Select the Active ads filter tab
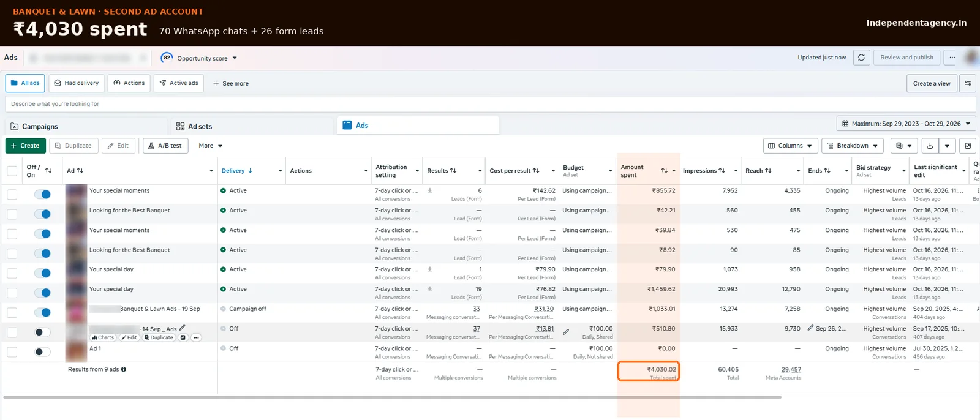The height and width of the screenshot is (420, 980). (x=179, y=83)
